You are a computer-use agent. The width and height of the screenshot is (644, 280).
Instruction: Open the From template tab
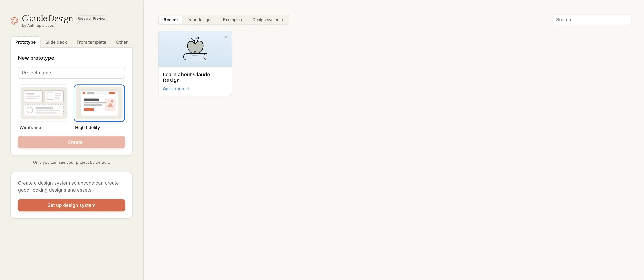coord(91,42)
